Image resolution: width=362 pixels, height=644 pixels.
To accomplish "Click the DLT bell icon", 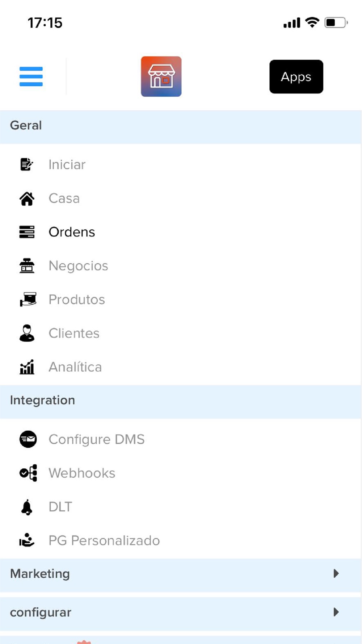I will (x=27, y=507).
